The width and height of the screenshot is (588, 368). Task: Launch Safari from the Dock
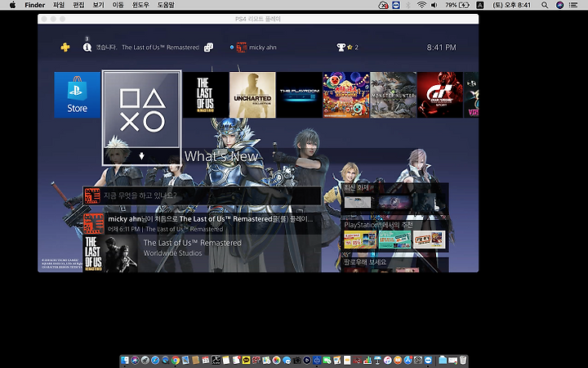pos(155,360)
